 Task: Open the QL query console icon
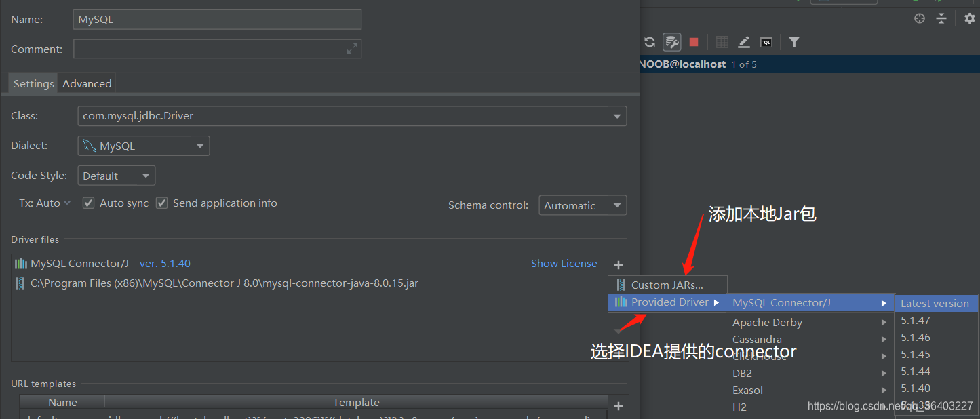[766, 42]
